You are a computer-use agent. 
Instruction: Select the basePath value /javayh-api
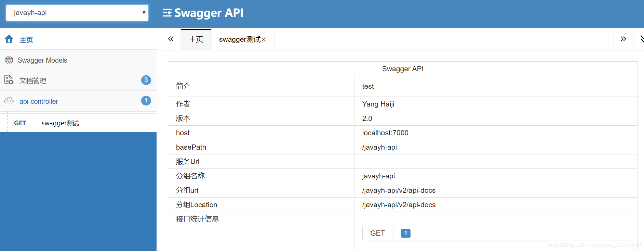pos(379,147)
